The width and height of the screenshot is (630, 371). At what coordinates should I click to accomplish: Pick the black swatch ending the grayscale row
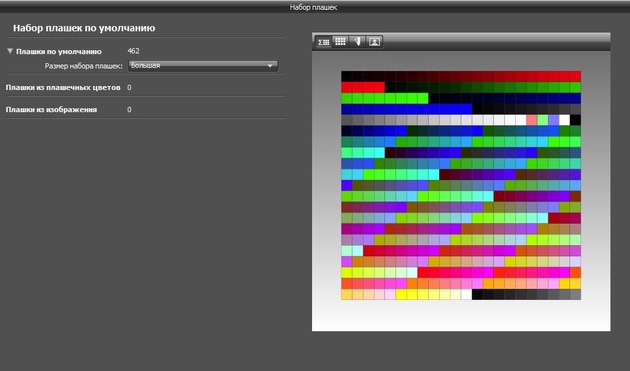pos(575,120)
